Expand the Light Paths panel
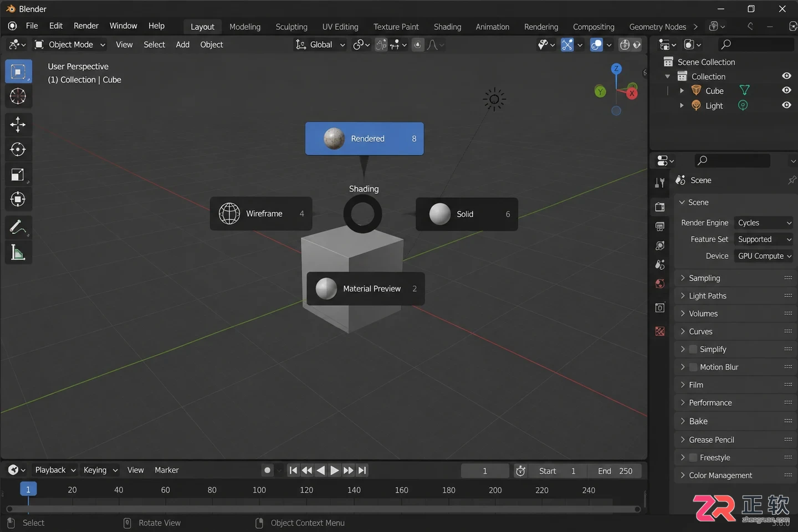Screen dimensions: 798x532 tap(736, 296)
